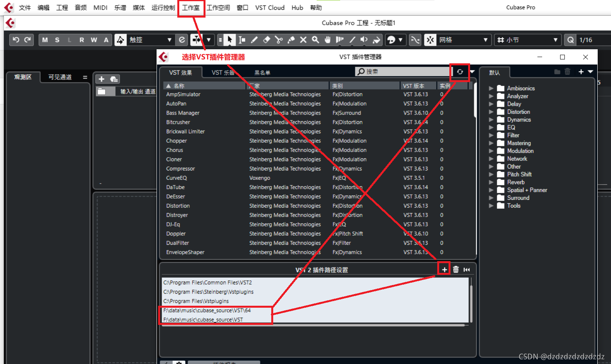
Task: Click the Snap to Zero Crossing icon
Action: [415, 40]
